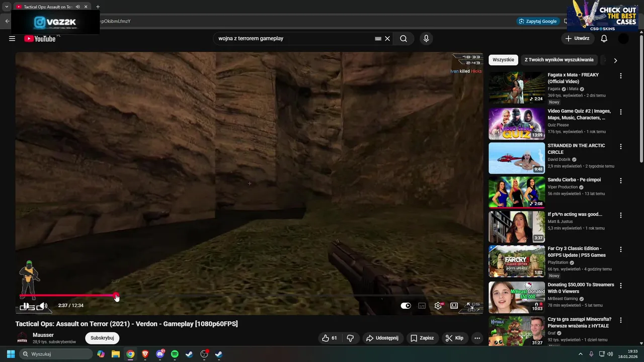Show hidden system tray icons
This screenshot has height=362, width=644.
580,354
